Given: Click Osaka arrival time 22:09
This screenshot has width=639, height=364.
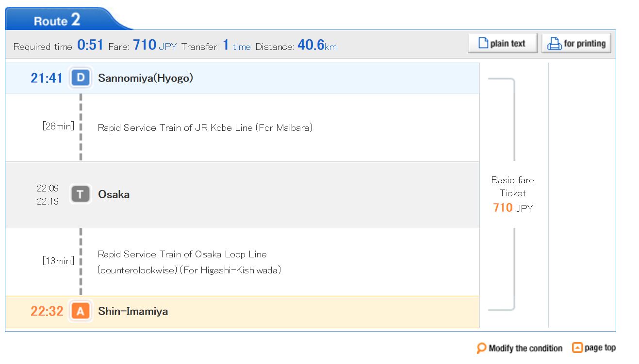Looking at the screenshot, I should (x=48, y=188).
